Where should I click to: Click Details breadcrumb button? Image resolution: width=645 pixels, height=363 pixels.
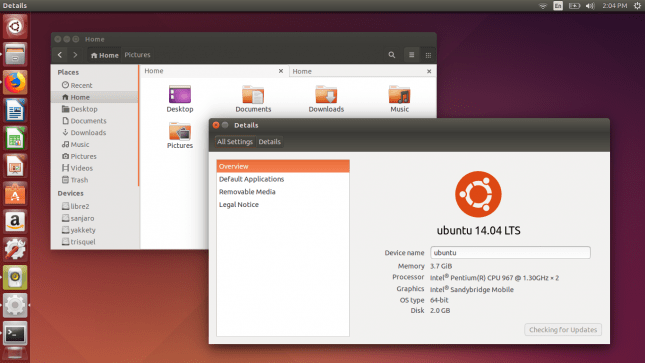click(269, 142)
